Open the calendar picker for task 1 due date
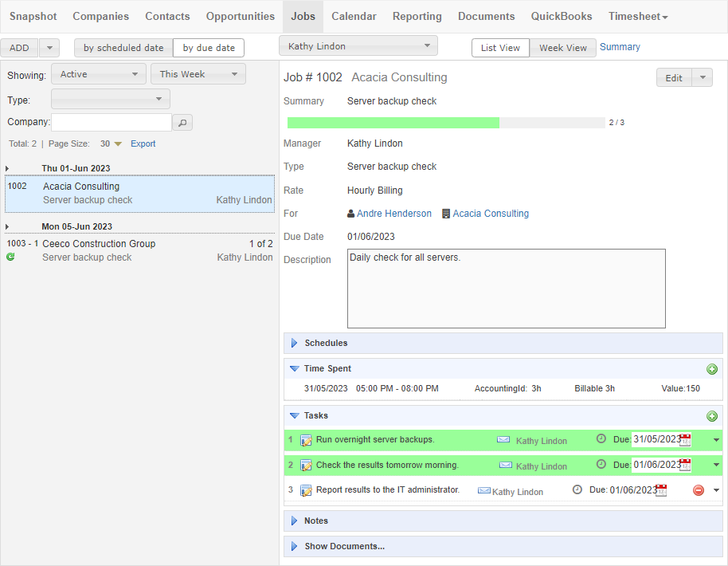The image size is (728, 566). 685,439
